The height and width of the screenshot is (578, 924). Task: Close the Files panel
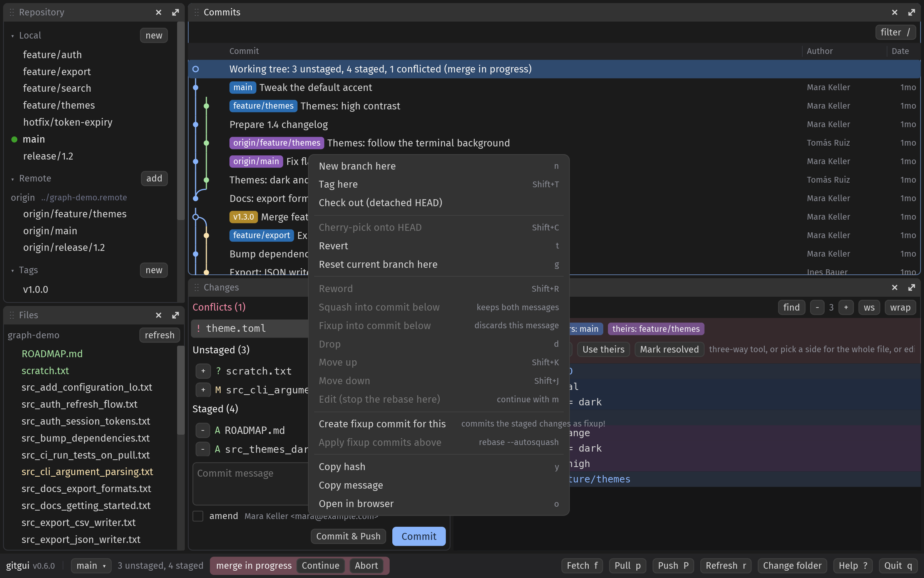coord(158,315)
